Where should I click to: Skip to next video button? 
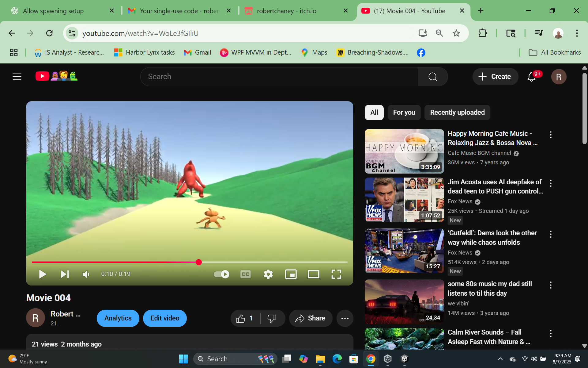point(65,274)
